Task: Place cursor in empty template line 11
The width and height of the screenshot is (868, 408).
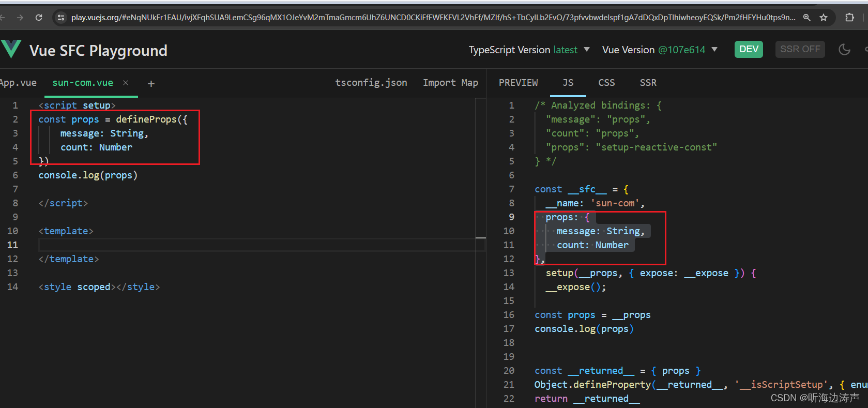Action: [x=261, y=245]
